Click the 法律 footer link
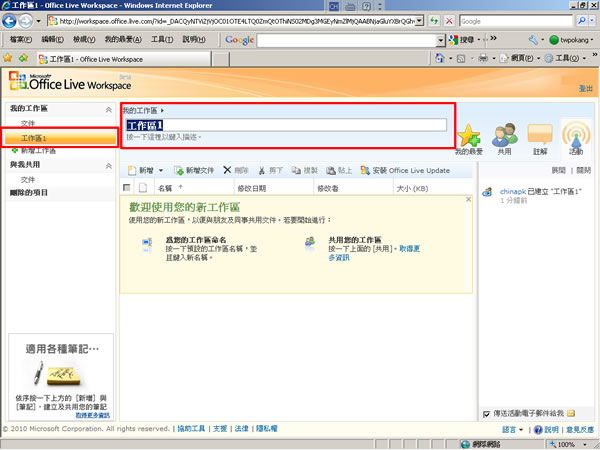600x450 pixels. pos(241,429)
